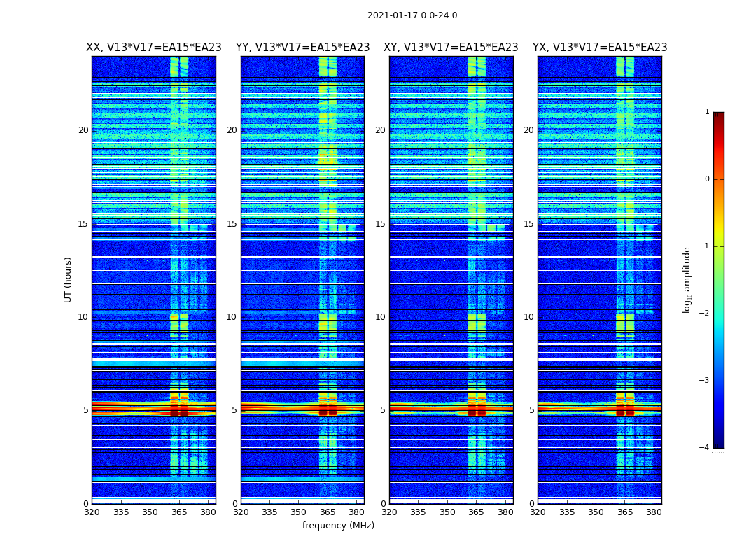Click the frequency (MHz) axis label

[x=338, y=525]
